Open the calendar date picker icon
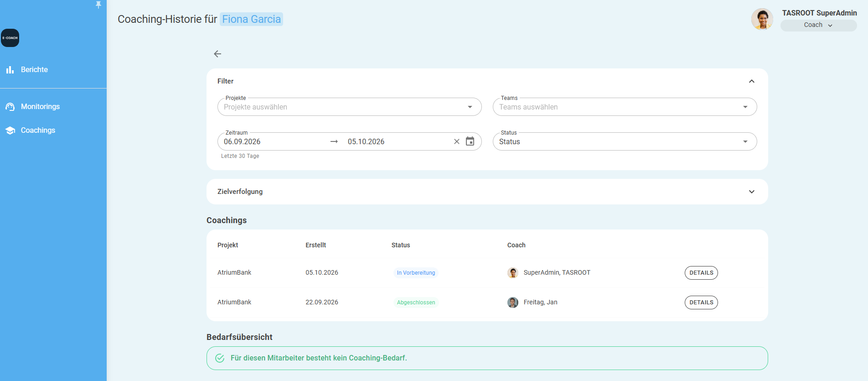The height and width of the screenshot is (381, 868). tap(470, 141)
